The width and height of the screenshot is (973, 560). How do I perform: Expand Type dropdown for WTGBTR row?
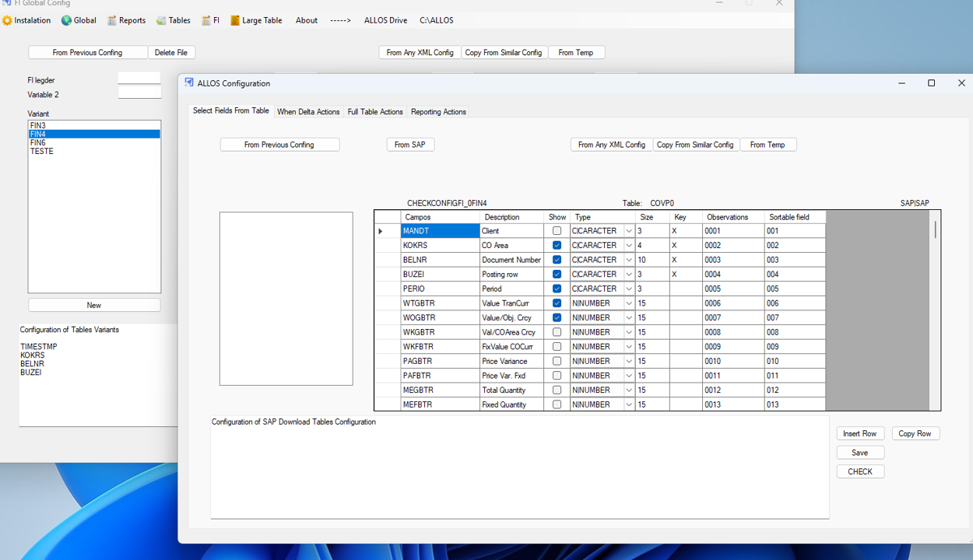click(628, 303)
